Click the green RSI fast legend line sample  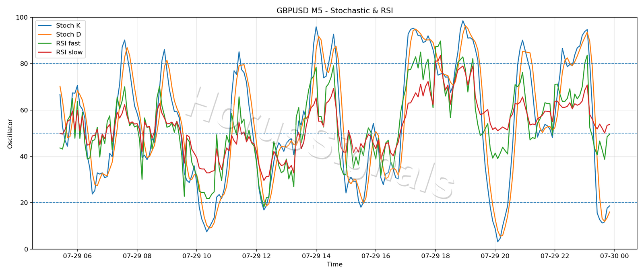[45, 43]
